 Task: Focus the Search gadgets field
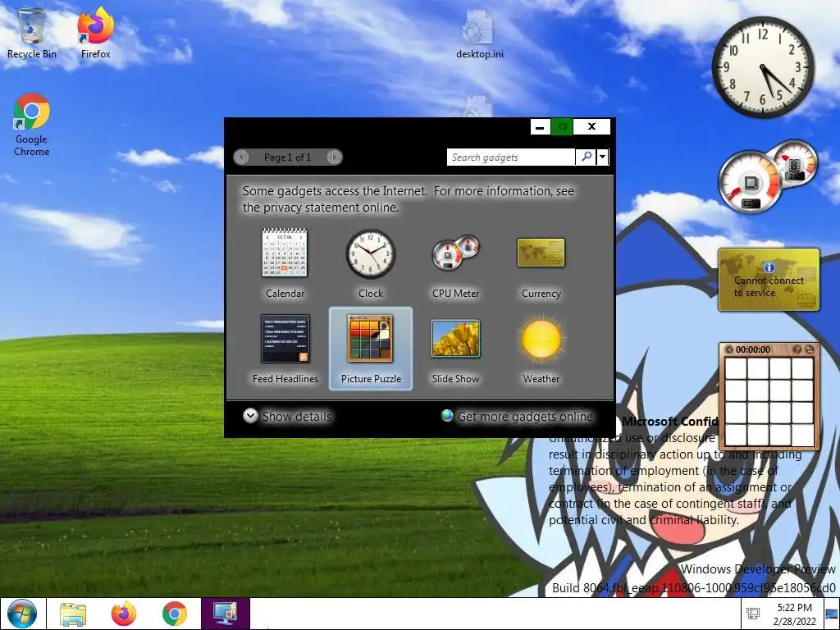coord(510,157)
